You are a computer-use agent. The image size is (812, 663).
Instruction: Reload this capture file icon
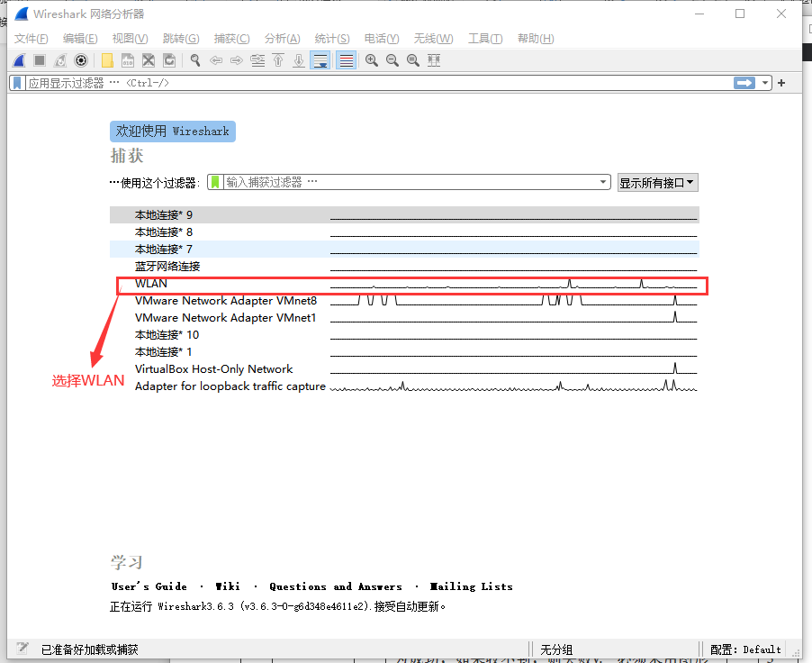click(169, 60)
